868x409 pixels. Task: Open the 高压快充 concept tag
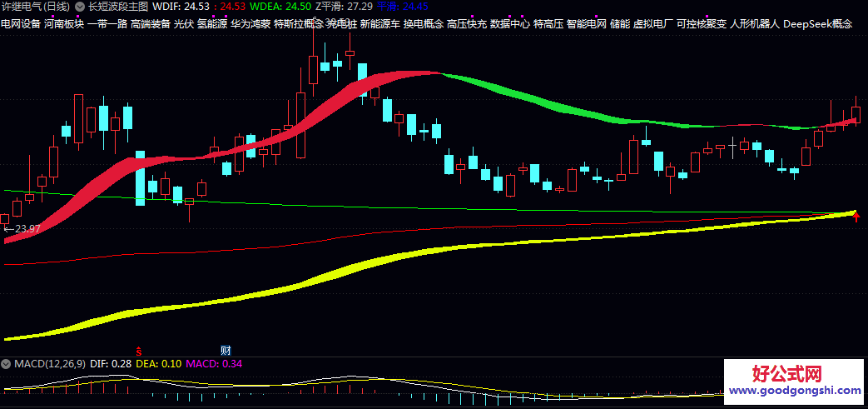pyautogui.click(x=467, y=24)
